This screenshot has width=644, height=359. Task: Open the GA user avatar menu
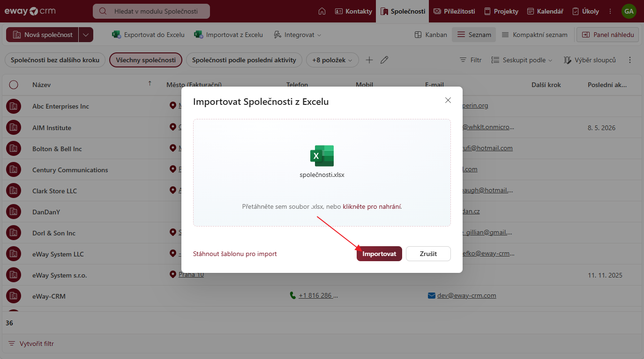coord(629,11)
